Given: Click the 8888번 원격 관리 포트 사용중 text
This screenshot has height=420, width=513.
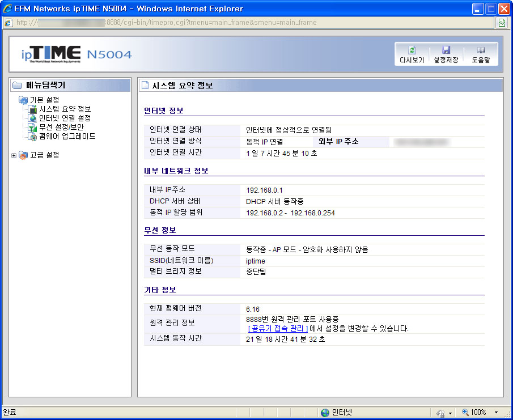Looking at the screenshot, I should click(x=292, y=319).
